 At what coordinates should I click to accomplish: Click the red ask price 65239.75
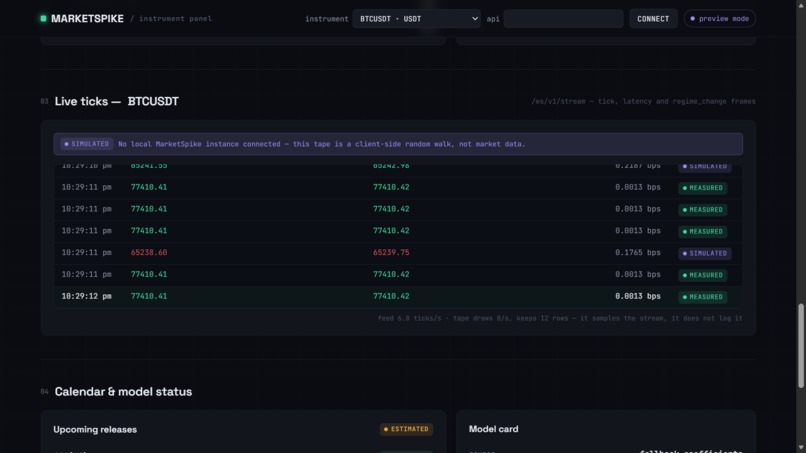tap(391, 252)
